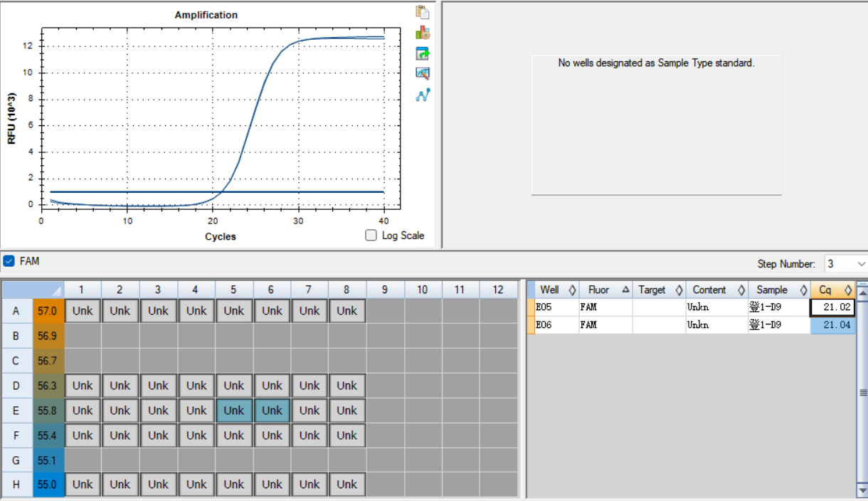
Task: Select the Unk well in row H, column 8
Action: 347,485
